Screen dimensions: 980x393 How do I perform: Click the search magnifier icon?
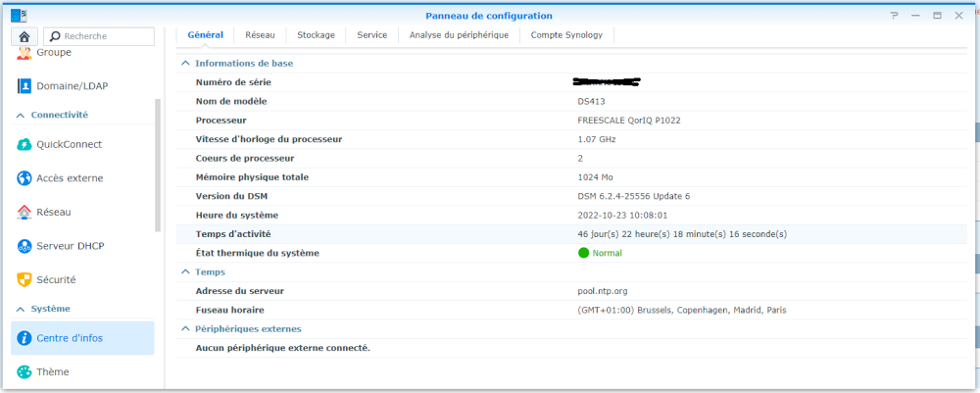tap(55, 36)
